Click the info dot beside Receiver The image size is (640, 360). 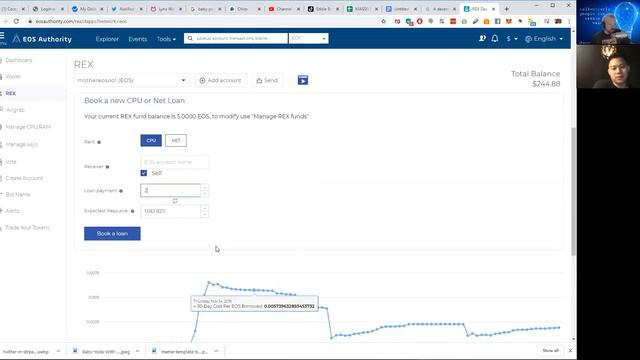point(107,167)
